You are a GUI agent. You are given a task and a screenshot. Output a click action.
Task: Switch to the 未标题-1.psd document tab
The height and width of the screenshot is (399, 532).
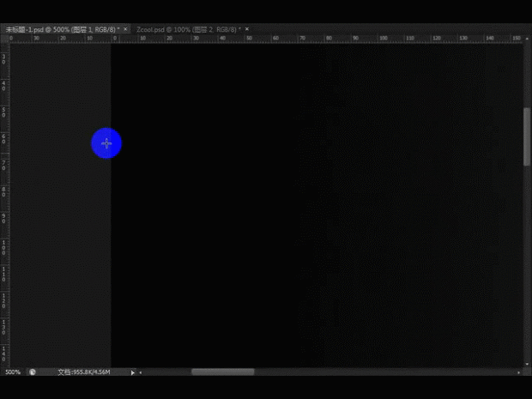pos(58,28)
